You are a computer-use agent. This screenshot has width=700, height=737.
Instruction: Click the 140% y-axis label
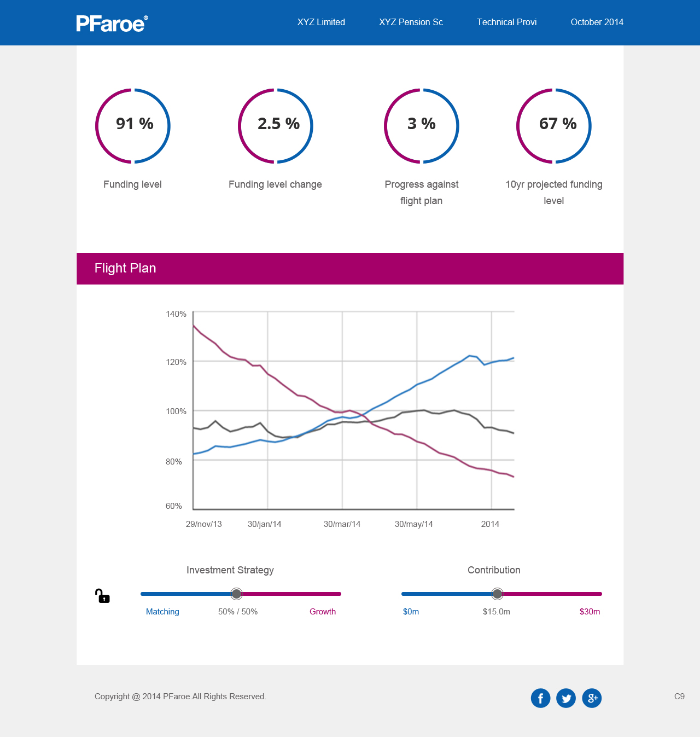tap(176, 314)
